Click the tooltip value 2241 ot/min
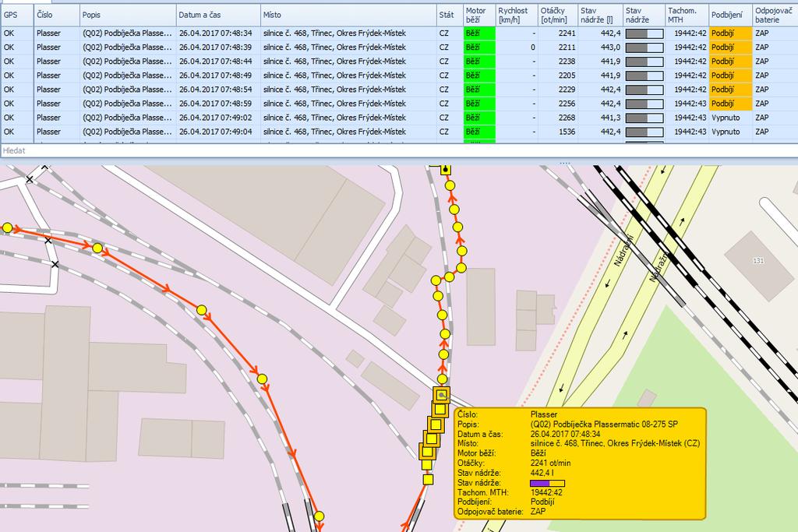Screen dimensions: 798x532 (551, 463)
